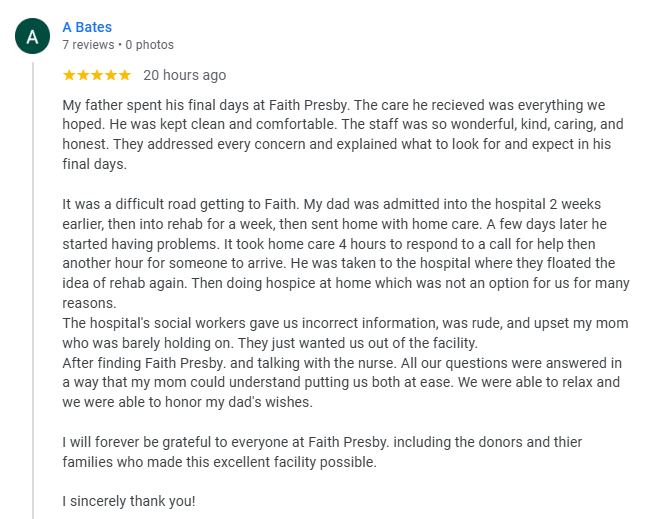This screenshot has width=646, height=519.
Task: Click the fifth yellow rating star
Action: pyautogui.click(x=125, y=75)
